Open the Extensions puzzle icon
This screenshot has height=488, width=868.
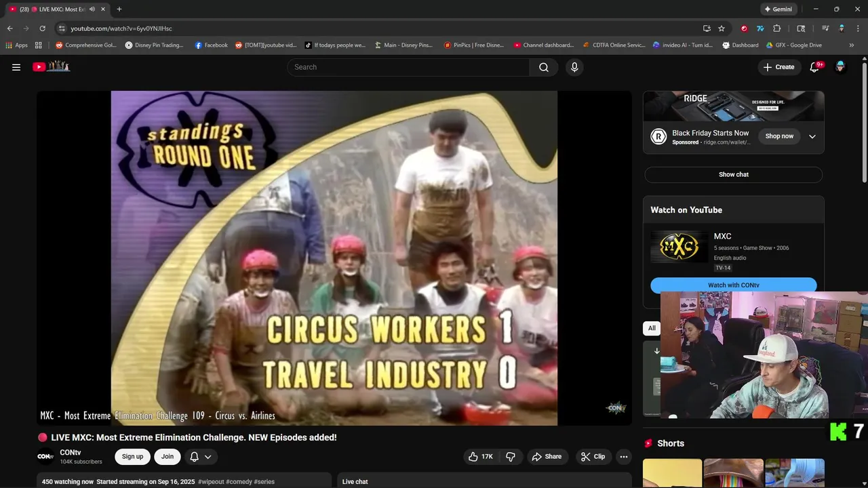point(777,28)
